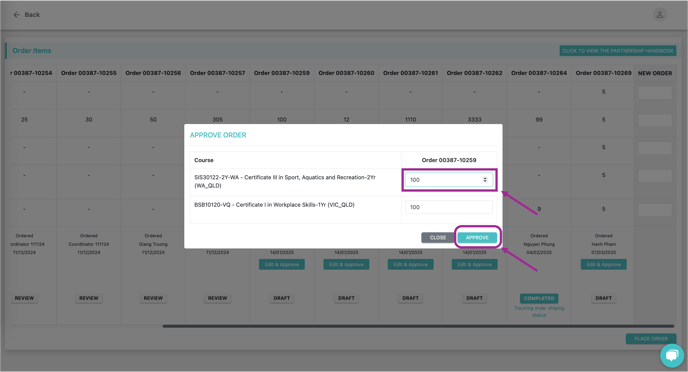Click the Order Items heading
This screenshot has width=688, height=372.
32,50
